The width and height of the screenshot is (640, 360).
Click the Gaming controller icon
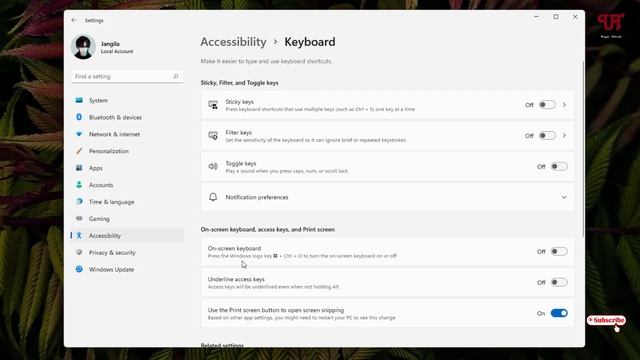[79, 218]
